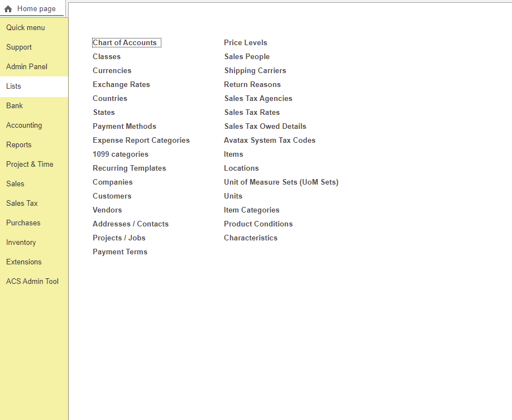
Task: Open the Payment Terms list
Action: (120, 252)
